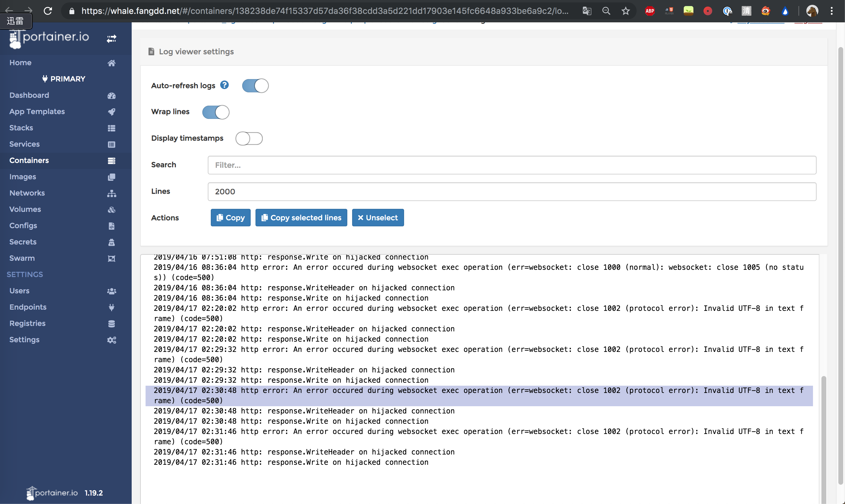The image size is (845, 504).
Task: Open Registries via its database icon
Action: click(112, 324)
